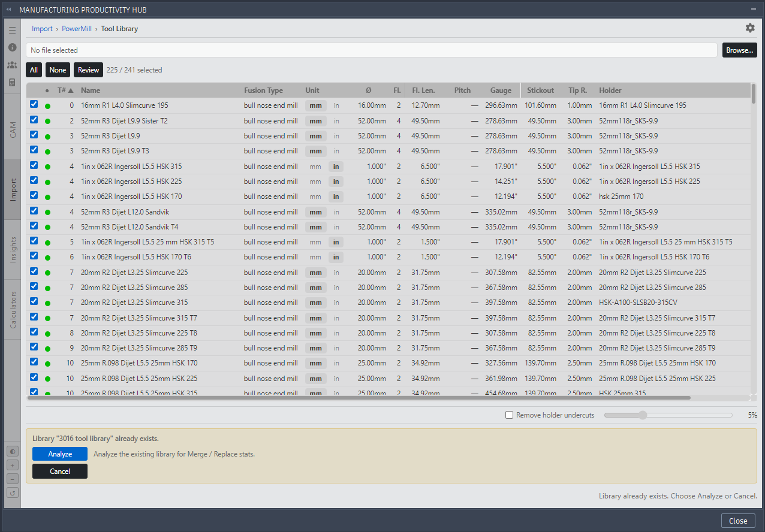This screenshot has height=532, width=765.
Task: Open settings with the gear icon
Action: coord(750,28)
